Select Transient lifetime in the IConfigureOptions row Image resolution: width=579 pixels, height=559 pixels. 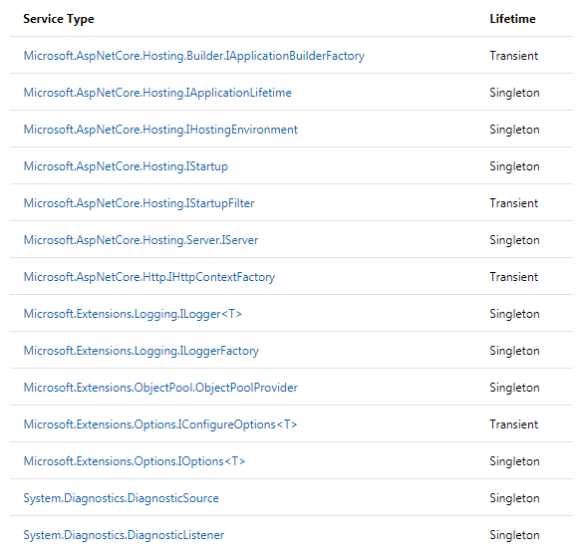[514, 425]
